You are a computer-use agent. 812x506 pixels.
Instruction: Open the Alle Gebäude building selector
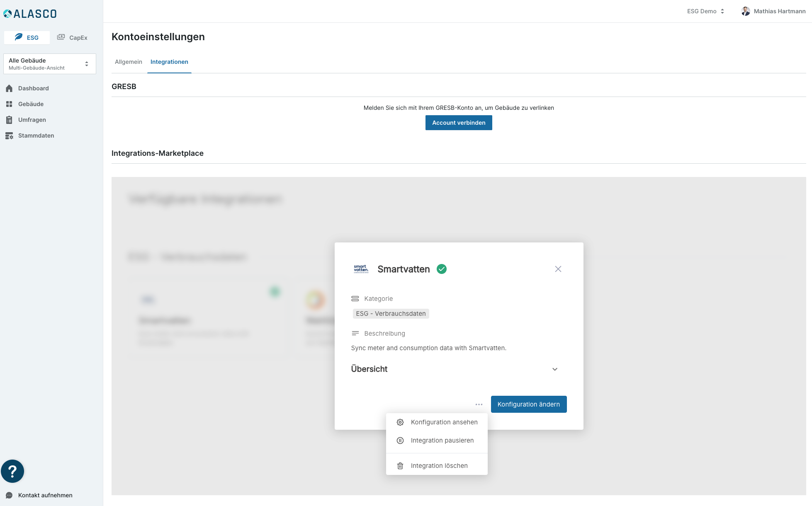(x=50, y=64)
